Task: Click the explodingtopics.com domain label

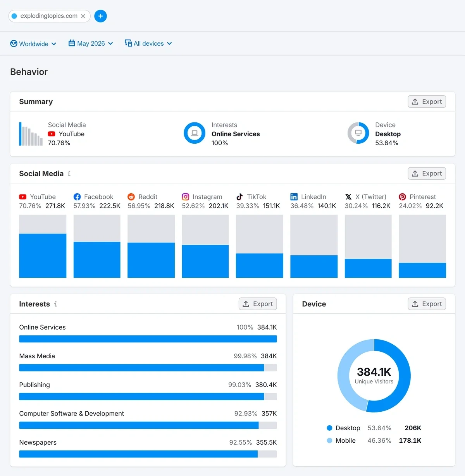Action: click(x=49, y=16)
